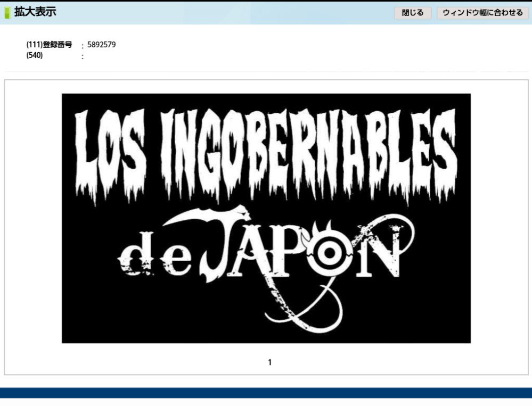Select the registration number 5892579 text
The height and width of the screenshot is (406, 532).
101,45
